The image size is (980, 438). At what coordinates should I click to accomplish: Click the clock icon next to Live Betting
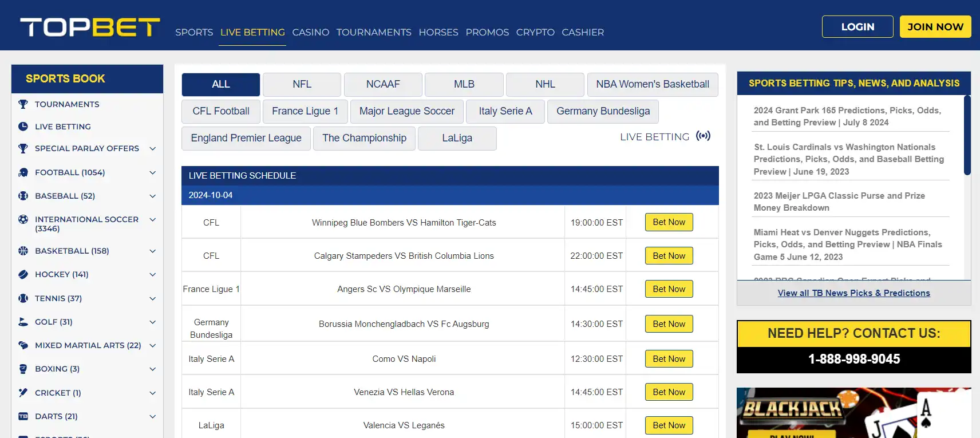23,127
